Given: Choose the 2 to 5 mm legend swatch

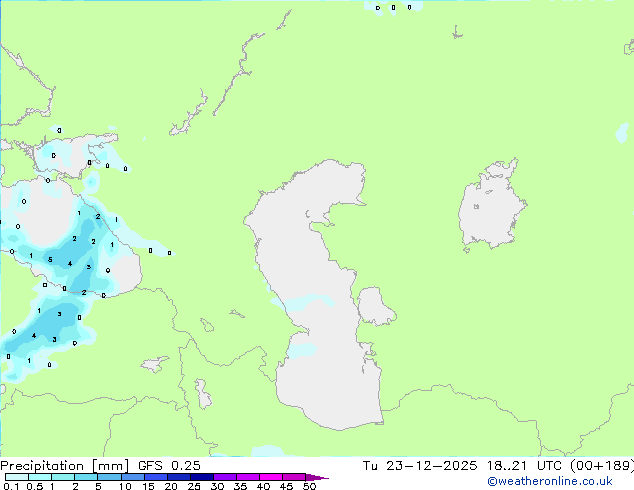Looking at the screenshot, I should pos(87,478).
